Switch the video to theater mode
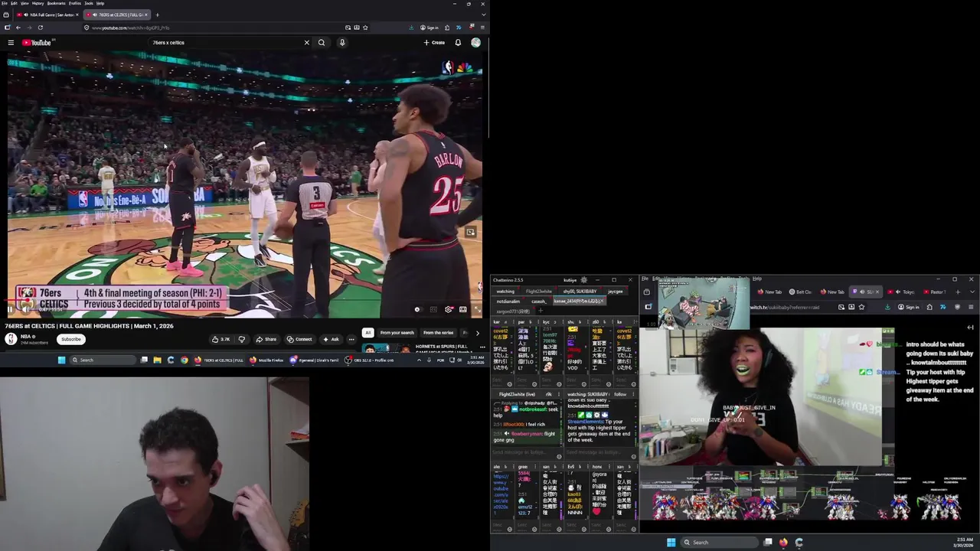 [x=463, y=309]
